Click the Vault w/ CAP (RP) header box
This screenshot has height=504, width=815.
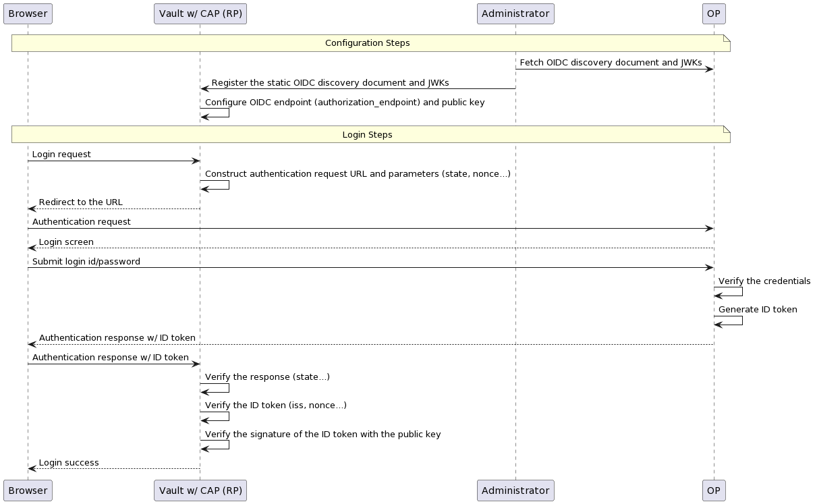point(200,13)
